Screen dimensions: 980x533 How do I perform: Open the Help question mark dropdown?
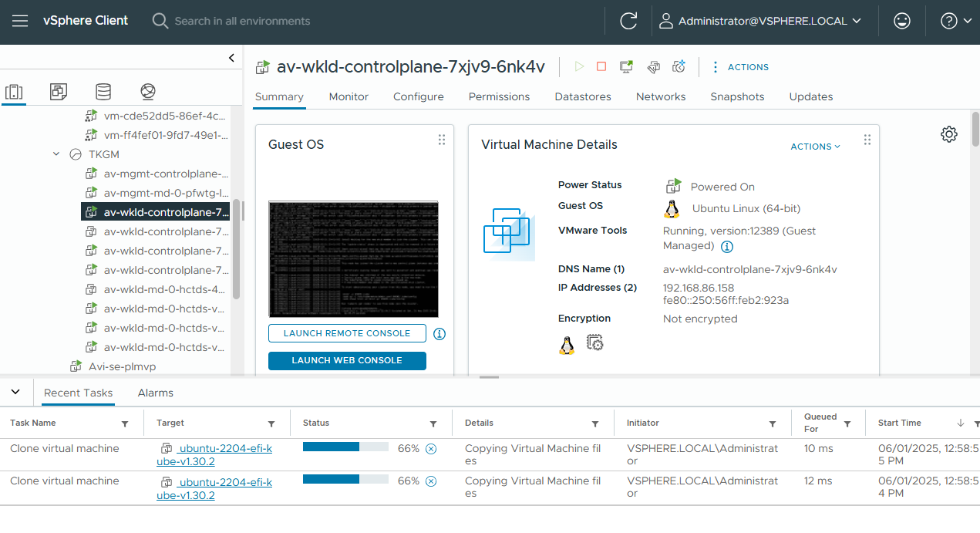pos(956,22)
